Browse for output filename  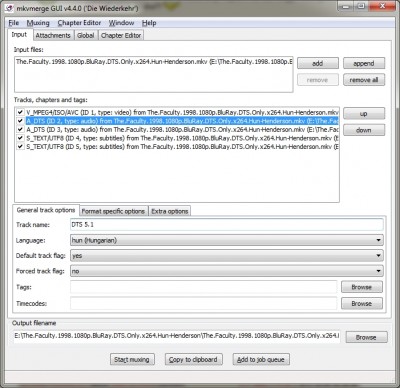click(x=366, y=337)
